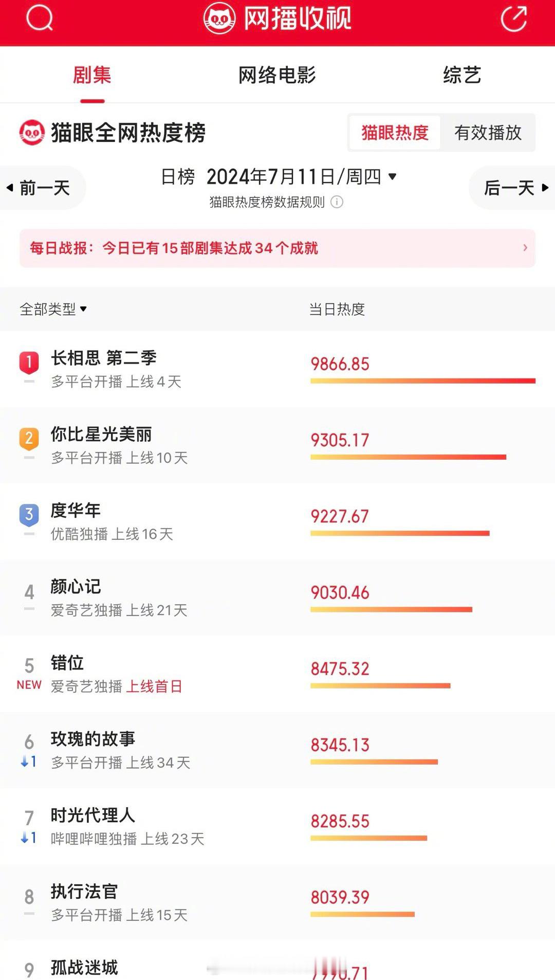Tap the red rank 1 badge

click(x=29, y=362)
